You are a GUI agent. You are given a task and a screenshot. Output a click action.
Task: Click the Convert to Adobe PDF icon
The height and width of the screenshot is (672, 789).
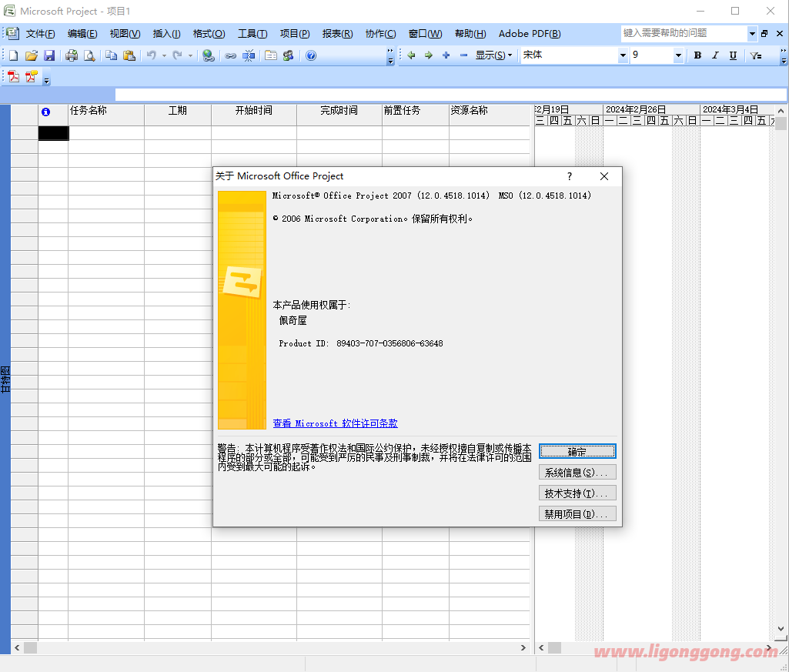(14, 76)
